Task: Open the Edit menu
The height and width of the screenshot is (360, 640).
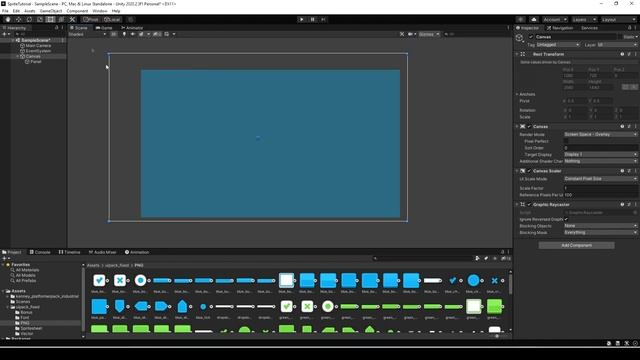Action: 16,11
